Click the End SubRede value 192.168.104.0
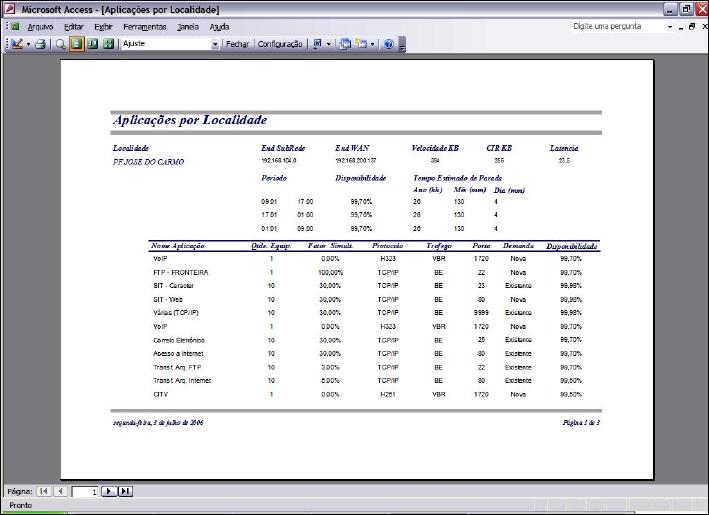Image resolution: width=709 pixels, height=515 pixels. pyautogui.click(x=279, y=161)
